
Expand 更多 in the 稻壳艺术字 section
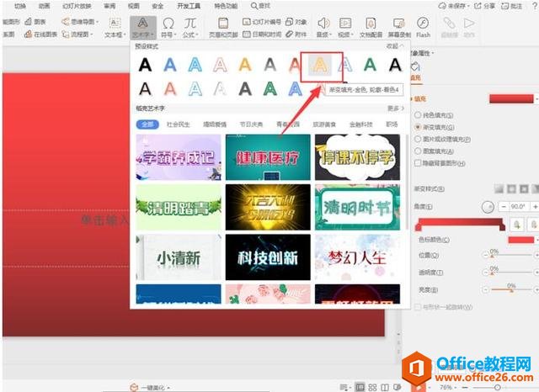pos(394,109)
